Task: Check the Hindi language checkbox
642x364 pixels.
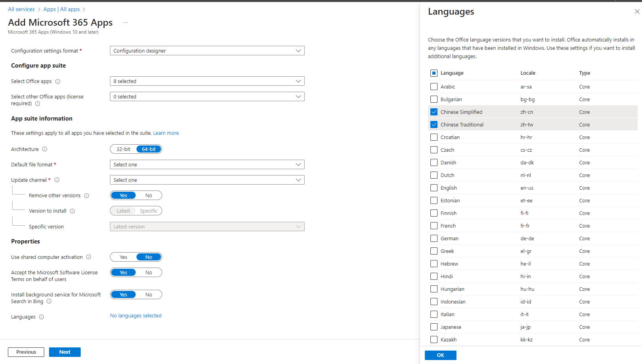Action: [434, 276]
